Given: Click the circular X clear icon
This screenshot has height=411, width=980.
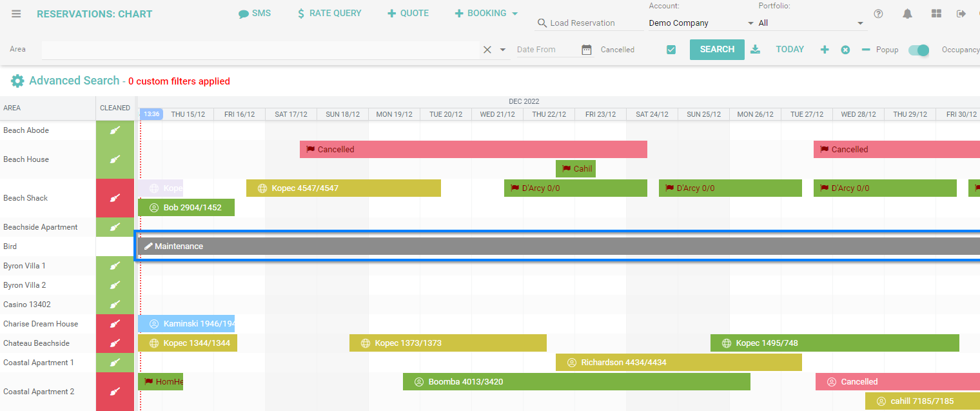Looking at the screenshot, I should 845,49.
